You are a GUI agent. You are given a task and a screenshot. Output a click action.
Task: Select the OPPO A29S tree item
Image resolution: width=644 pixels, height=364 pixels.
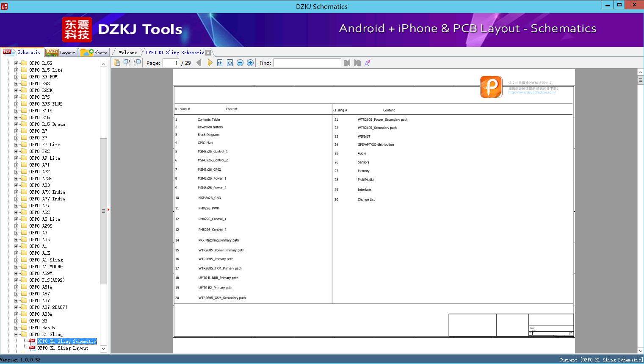(x=41, y=226)
